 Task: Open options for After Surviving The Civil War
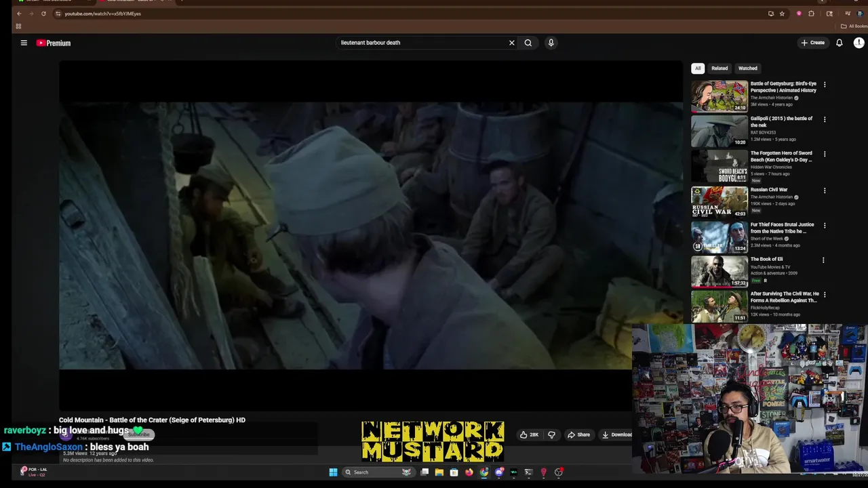coord(825,294)
